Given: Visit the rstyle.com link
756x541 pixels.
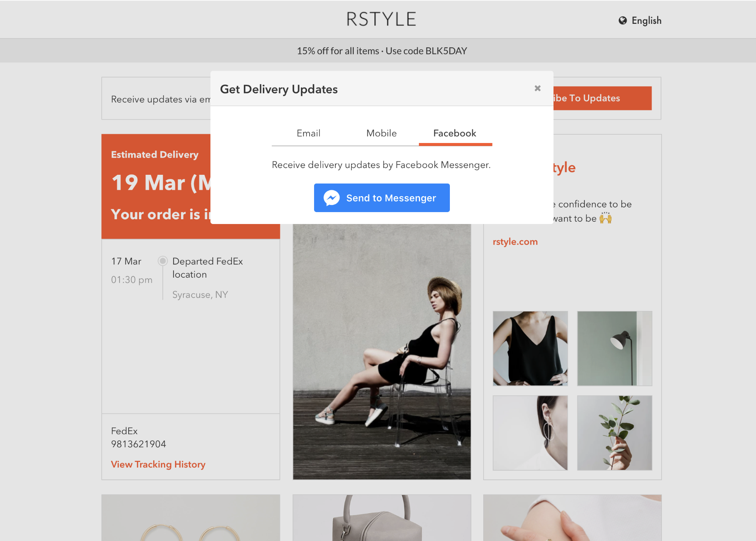Looking at the screenshot, I should (515, 242).
